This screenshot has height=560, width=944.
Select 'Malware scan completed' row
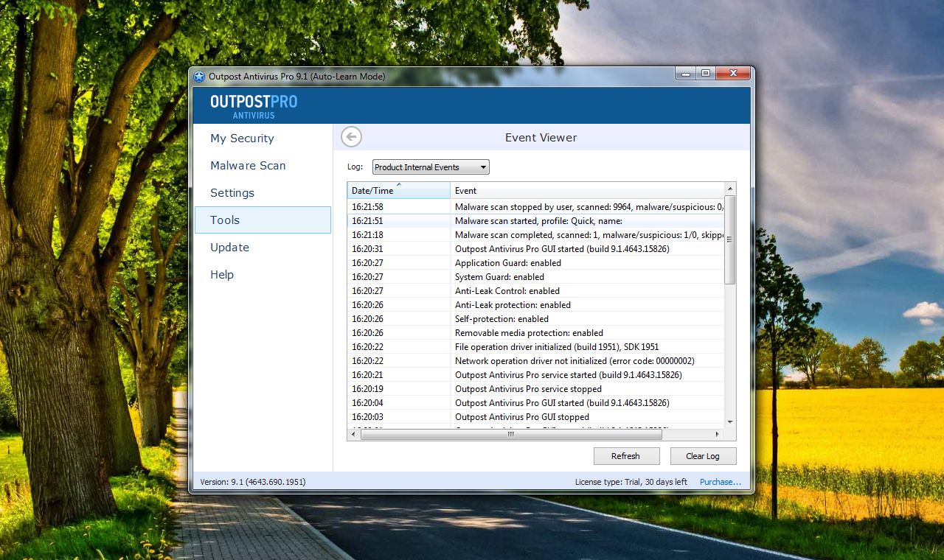coord(536,235)
